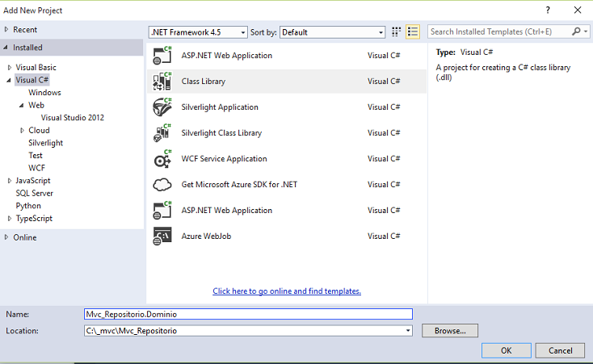Click the project Name input field
The height and width of the screenshot is (364, 593).
click(249, 314)
